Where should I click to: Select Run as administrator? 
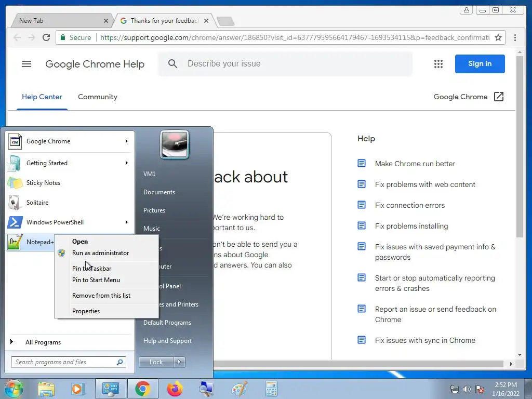[x=100, y=253]
